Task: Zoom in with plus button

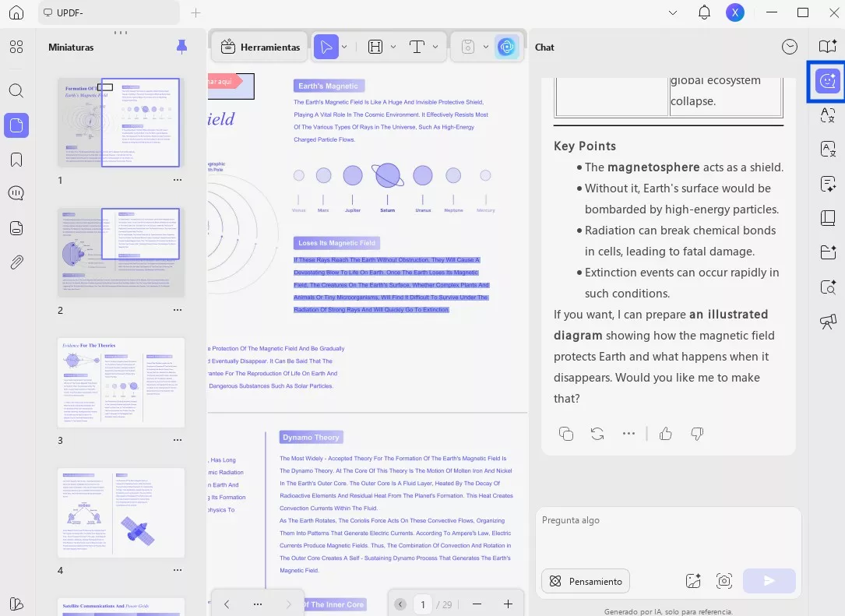Action: coord(508,604)
